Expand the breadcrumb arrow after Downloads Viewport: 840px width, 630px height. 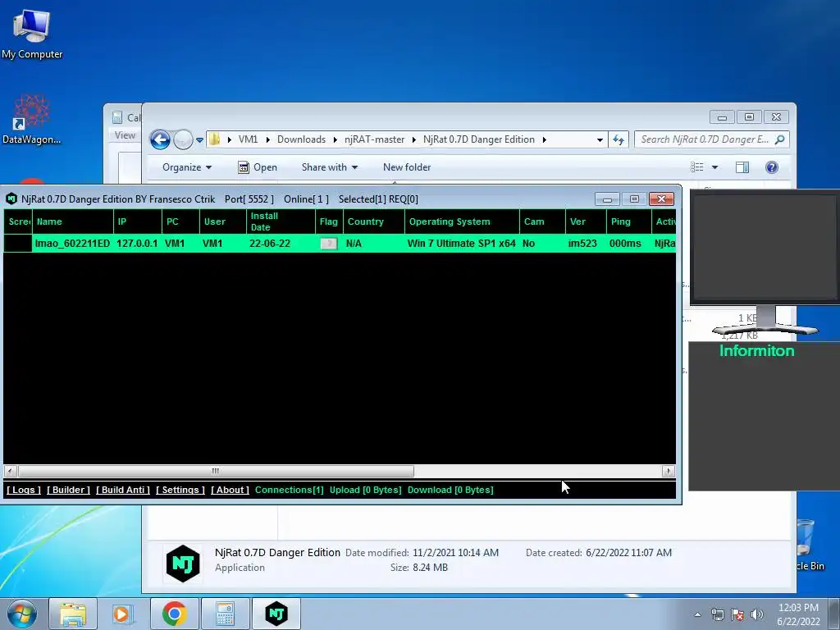tap(336, 139)
